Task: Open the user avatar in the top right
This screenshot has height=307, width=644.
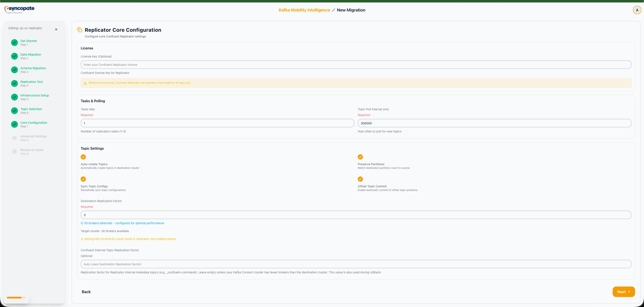Action: pyautogui.click(x=637, y=10)
